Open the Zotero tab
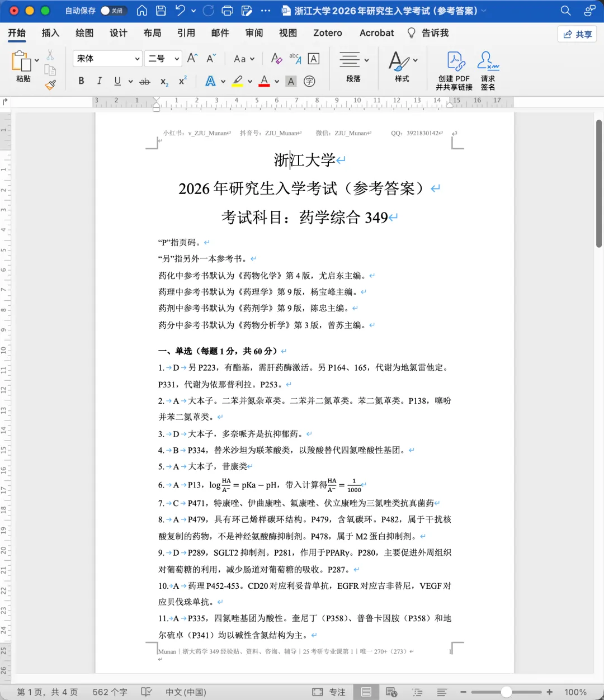Viewport: 604px width, 700px height. tap(327, 33)
